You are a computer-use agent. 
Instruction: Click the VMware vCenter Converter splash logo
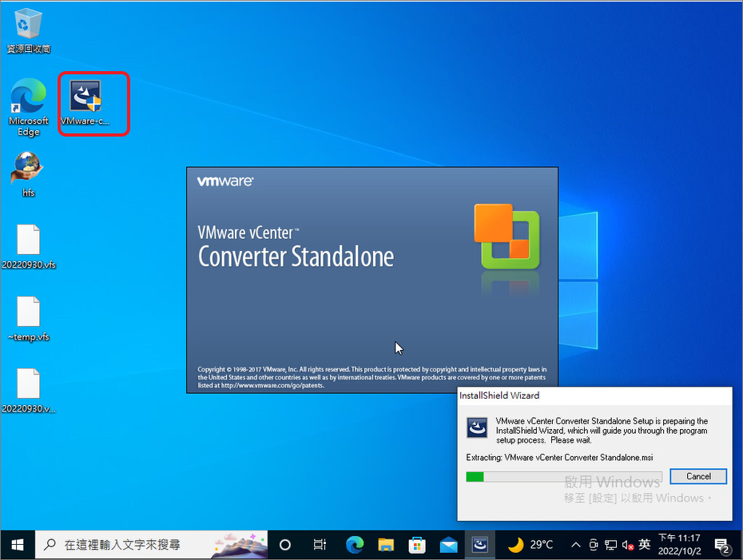tap(507, 236)
